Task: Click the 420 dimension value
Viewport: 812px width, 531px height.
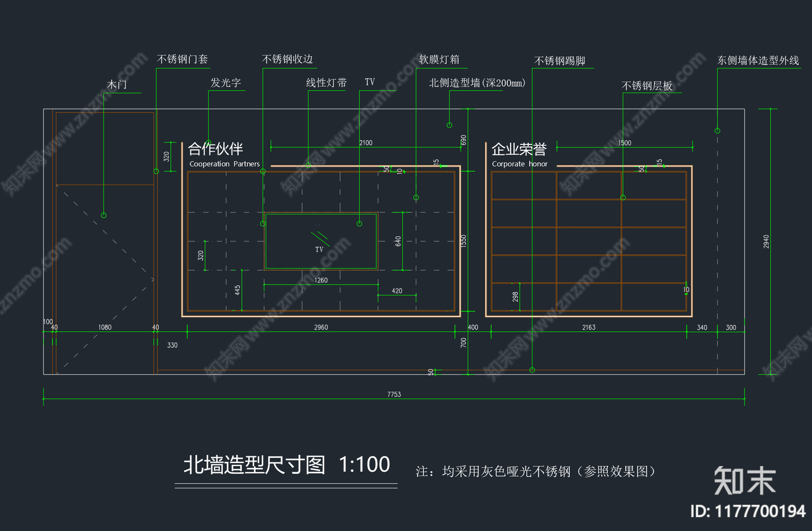Action: click(397, 291)
